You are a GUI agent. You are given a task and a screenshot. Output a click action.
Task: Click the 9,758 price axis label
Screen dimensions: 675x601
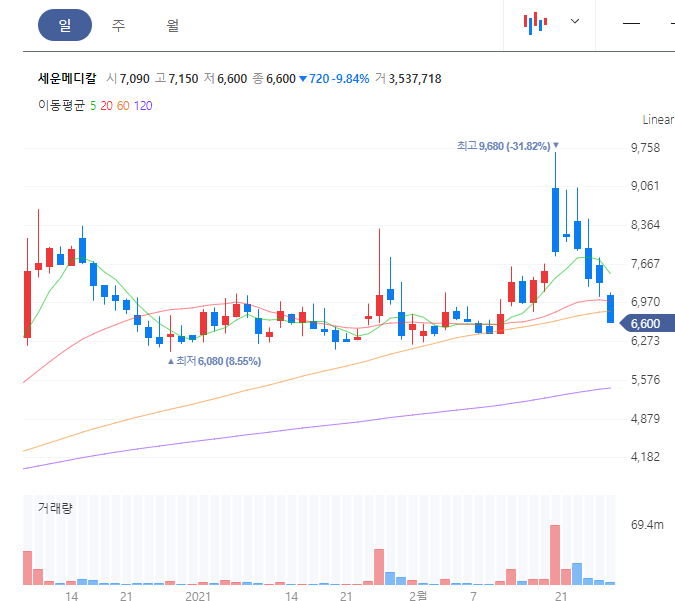click(x=645, y=148)
